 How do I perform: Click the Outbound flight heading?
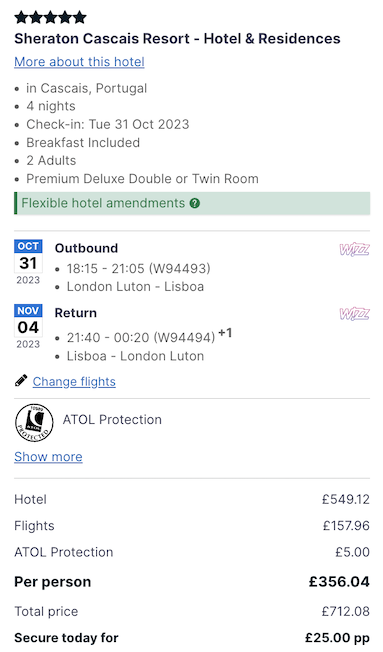86,248
